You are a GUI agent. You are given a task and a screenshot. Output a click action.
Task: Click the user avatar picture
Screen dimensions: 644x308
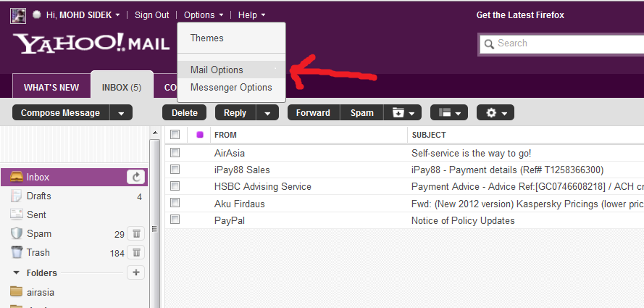click(x=18, y=16)
